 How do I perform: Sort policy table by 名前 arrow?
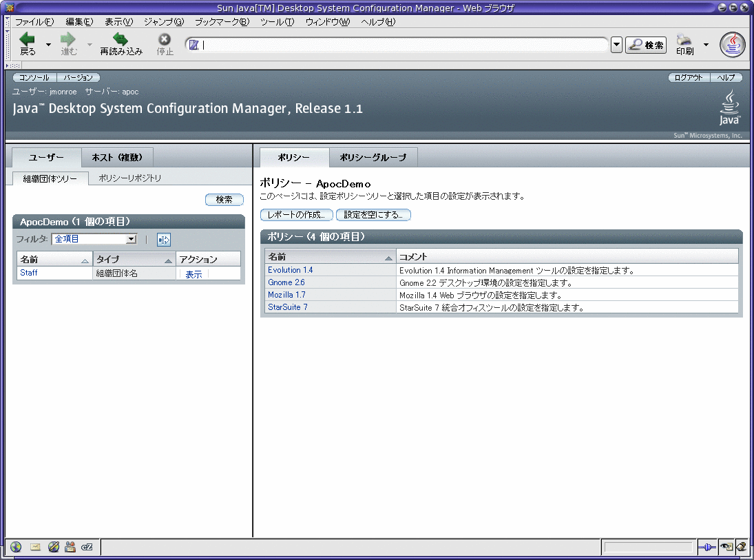(x=388, y=258)
